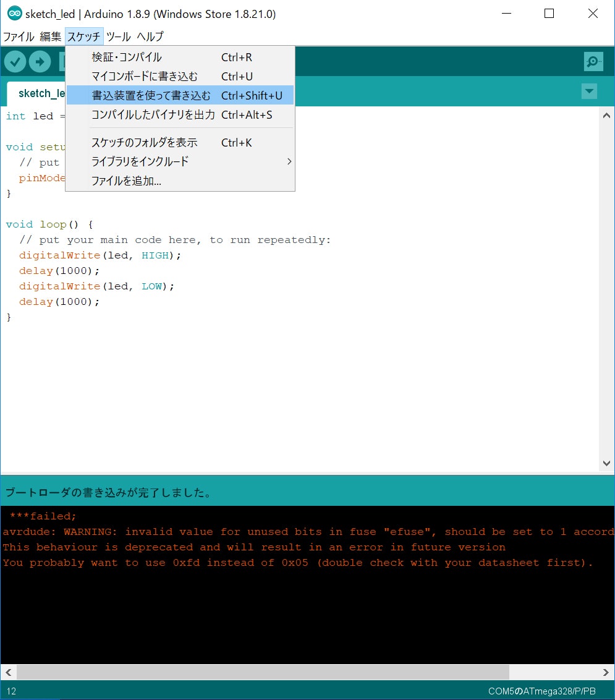615x700 pixels.
Task: Select スケッチのフォルダを表示 entry
Action: 180,142
